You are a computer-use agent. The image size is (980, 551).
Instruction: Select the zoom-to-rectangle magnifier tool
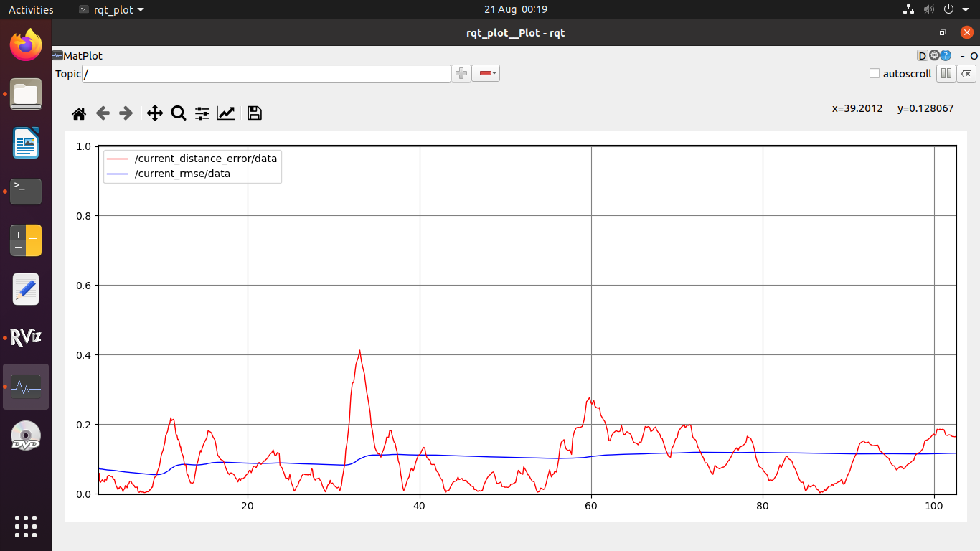(179, 113)
